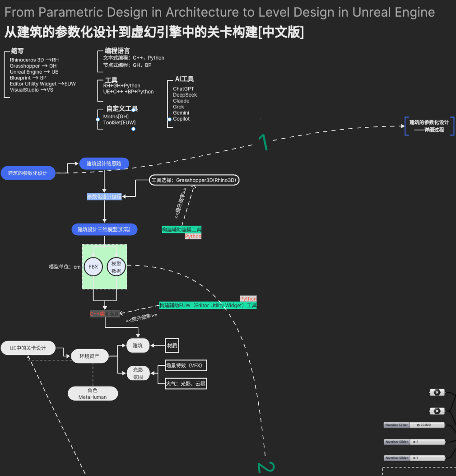This screenshot has width=456, height=476.
Task: Select the 工具选择: Grasshopper3D(Rhino3D) node
Action: 194,180
